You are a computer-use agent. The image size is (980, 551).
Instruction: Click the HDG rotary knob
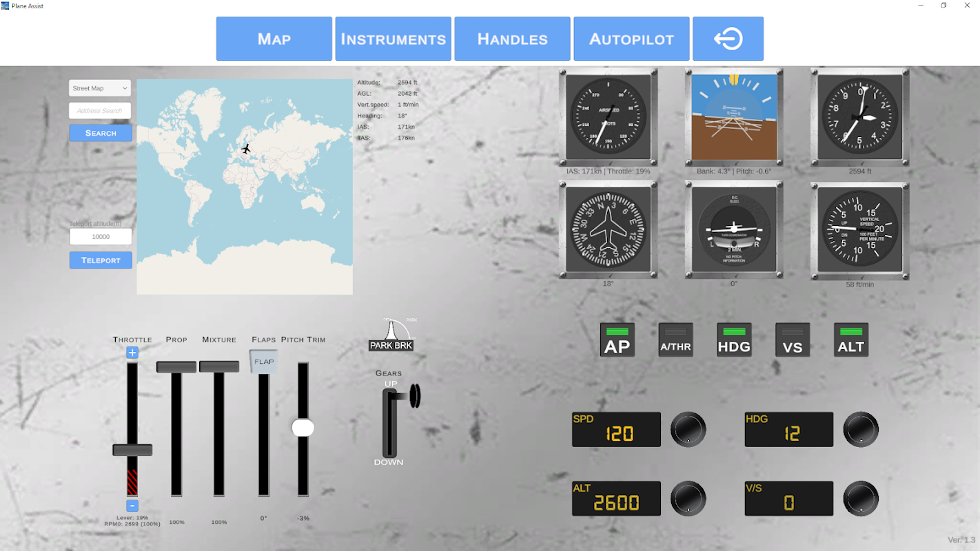tap(861, 430)
